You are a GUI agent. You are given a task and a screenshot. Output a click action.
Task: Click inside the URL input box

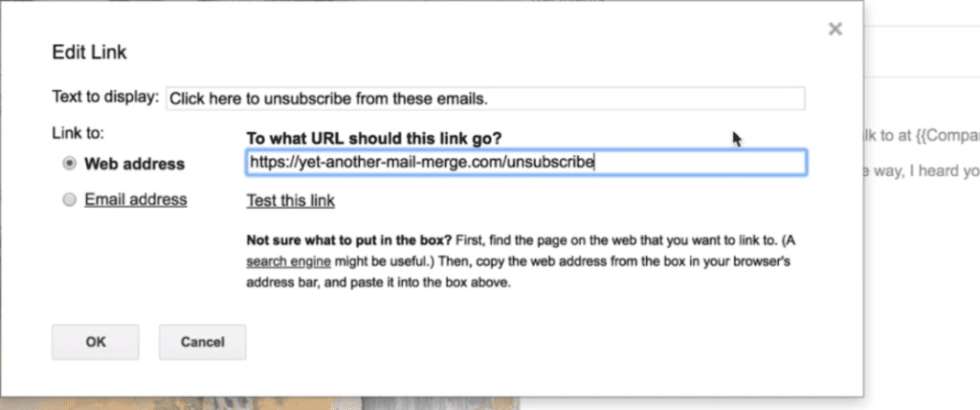point(526,163)
